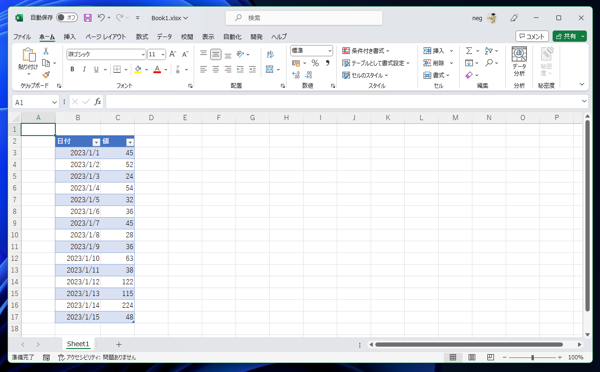600x372 pixels.
Task: Open the 値 column filter dropdown
Action: [130, 142]
